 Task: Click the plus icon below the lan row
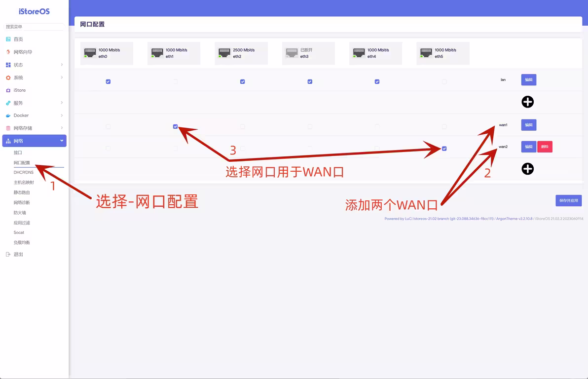point(528,102)
